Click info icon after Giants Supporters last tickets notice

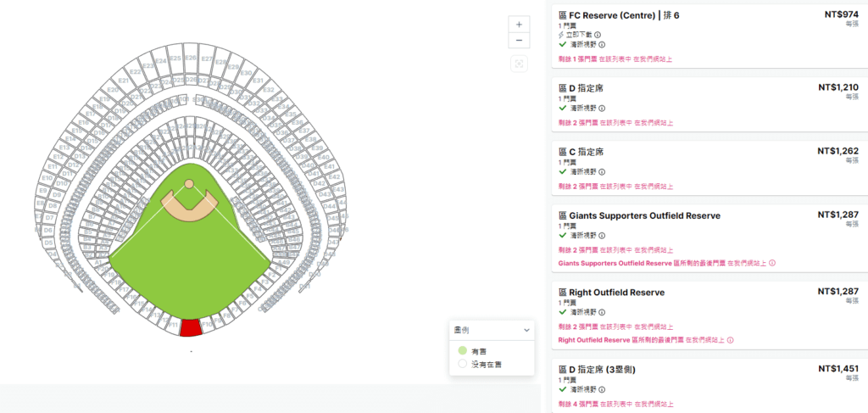[x=772, y=263]
